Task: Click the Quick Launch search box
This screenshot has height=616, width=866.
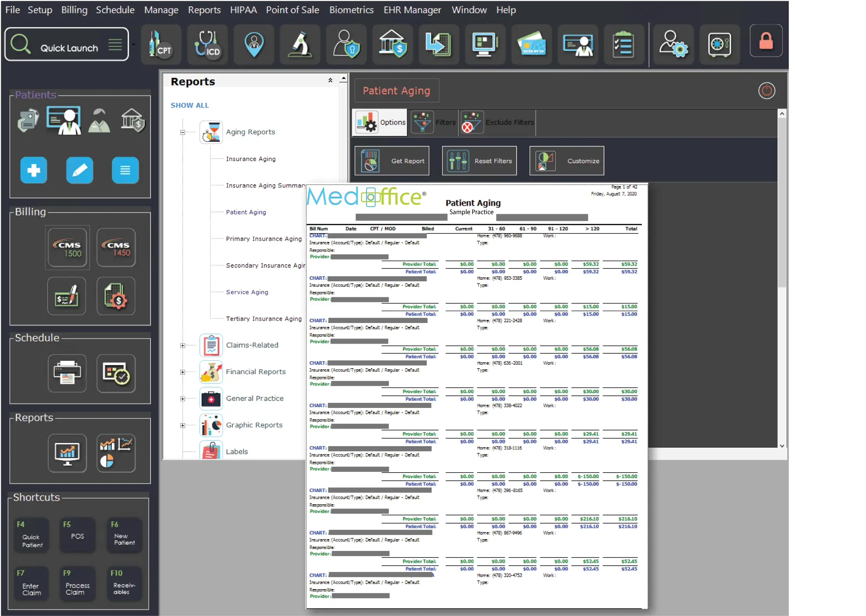Action: point(67,44)
